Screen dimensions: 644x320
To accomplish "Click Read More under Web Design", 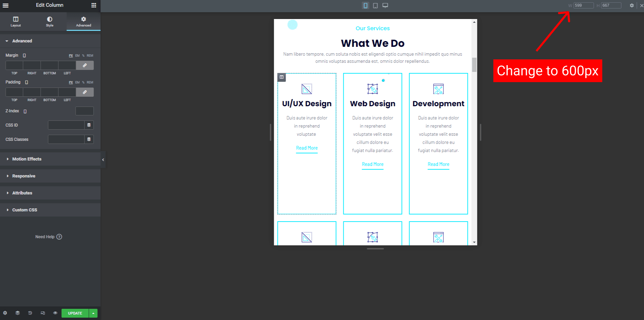I will click(x=373, y=164).
